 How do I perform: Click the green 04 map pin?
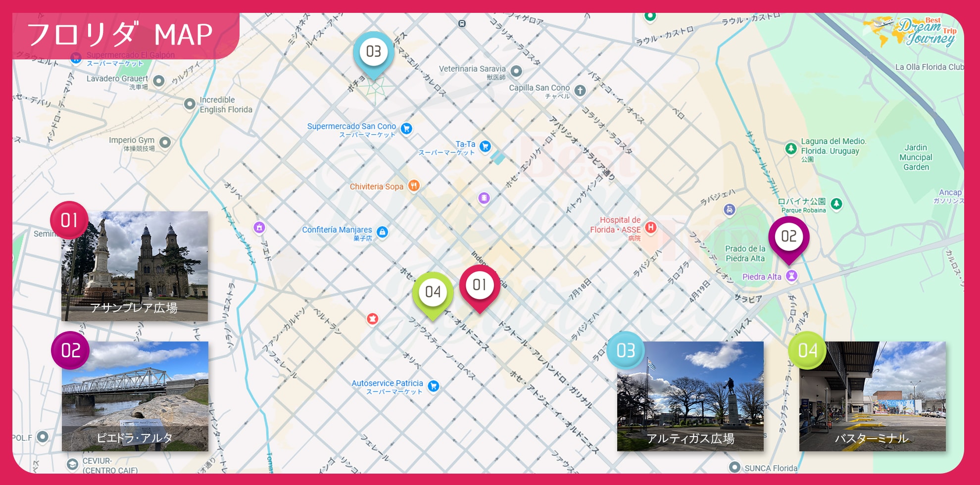(x=433, y=295)
